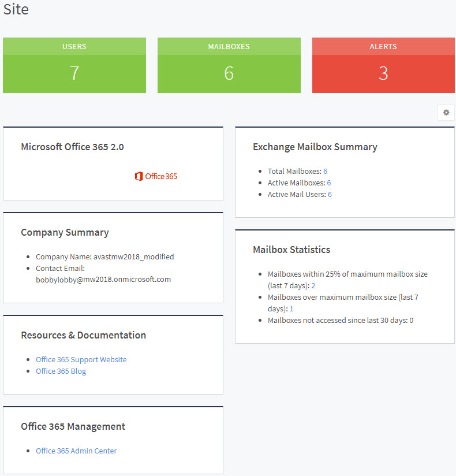Click the Office 365 Management heading

(73, 426)
